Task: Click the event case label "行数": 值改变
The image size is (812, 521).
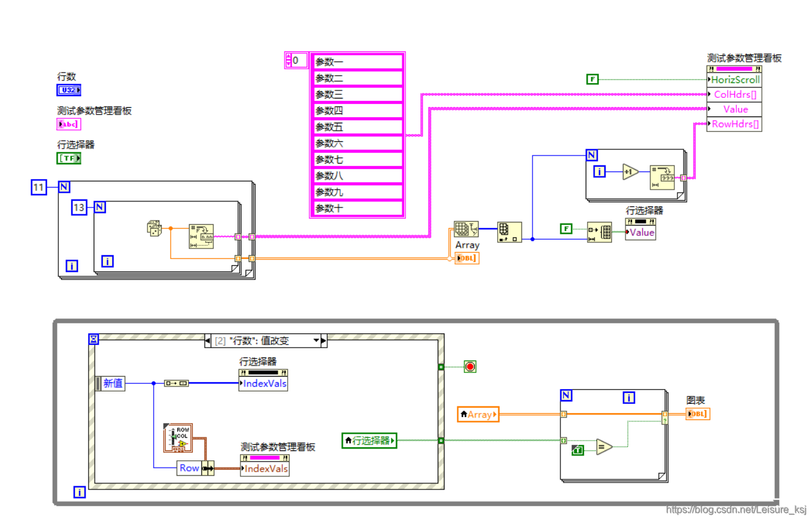Action: [260, 340]
